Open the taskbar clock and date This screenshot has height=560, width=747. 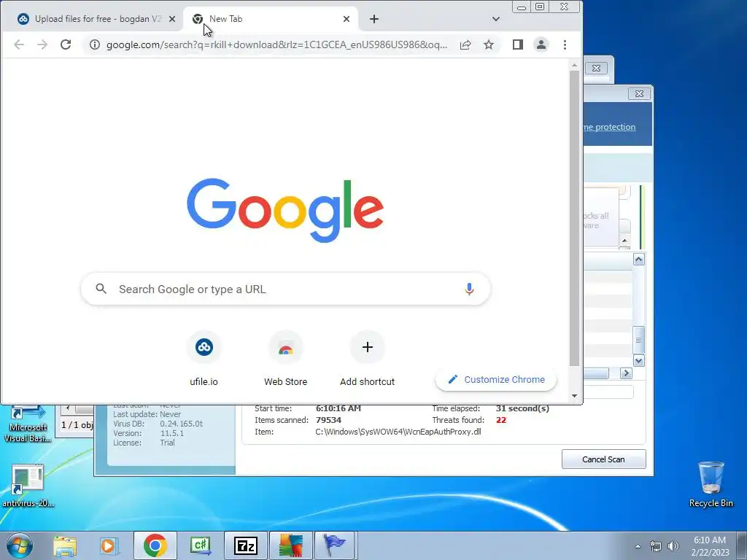[x=710, y=546]
